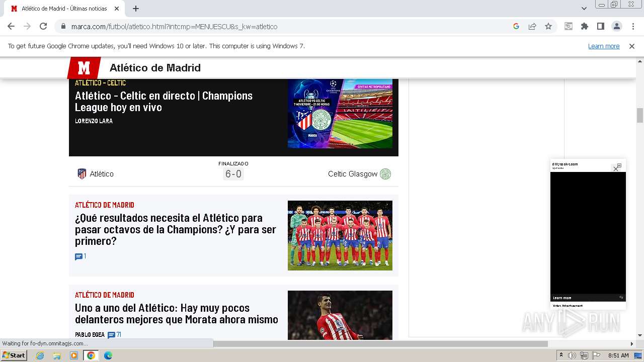644x362 pixels.
Task: Close the Atlético de Madrid tab
Action: point(117,9)
